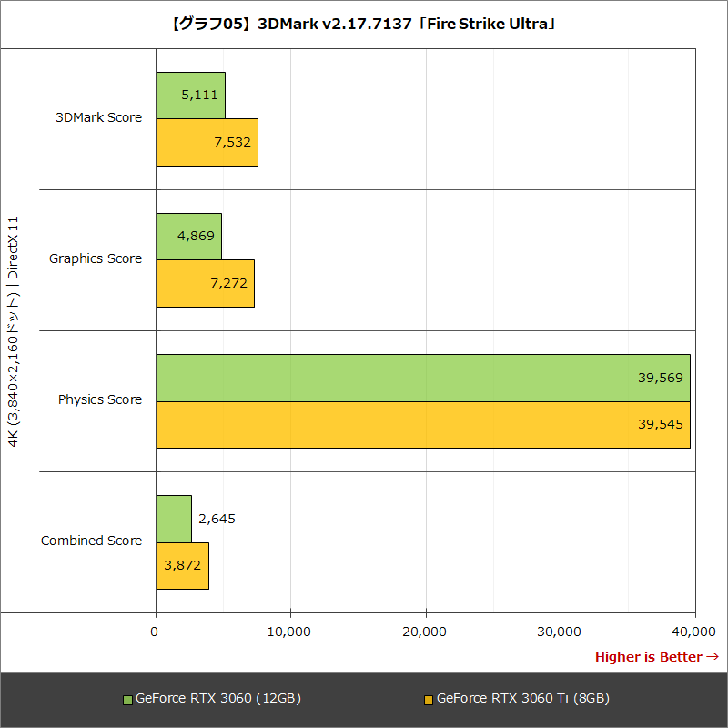Expand the 3DMark Score category label
Image resolution: width=728 pixels, height=728 pixels.
[x=97, y=117]
